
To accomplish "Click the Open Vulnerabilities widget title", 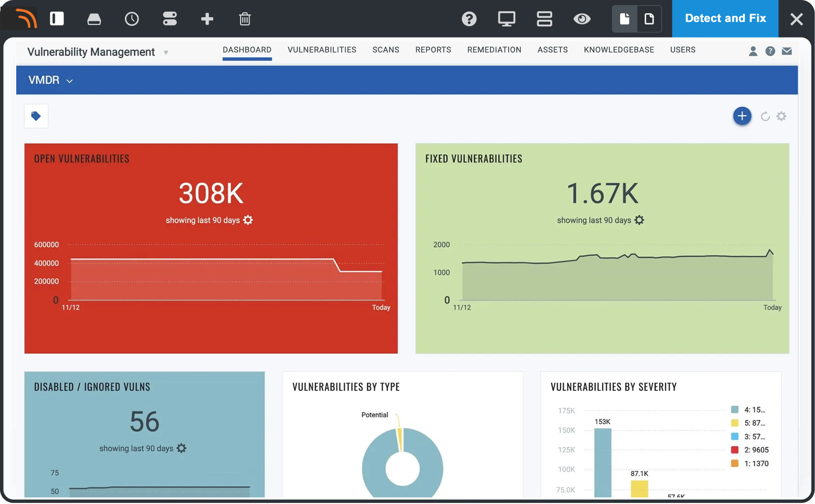I will coord(82,159).
